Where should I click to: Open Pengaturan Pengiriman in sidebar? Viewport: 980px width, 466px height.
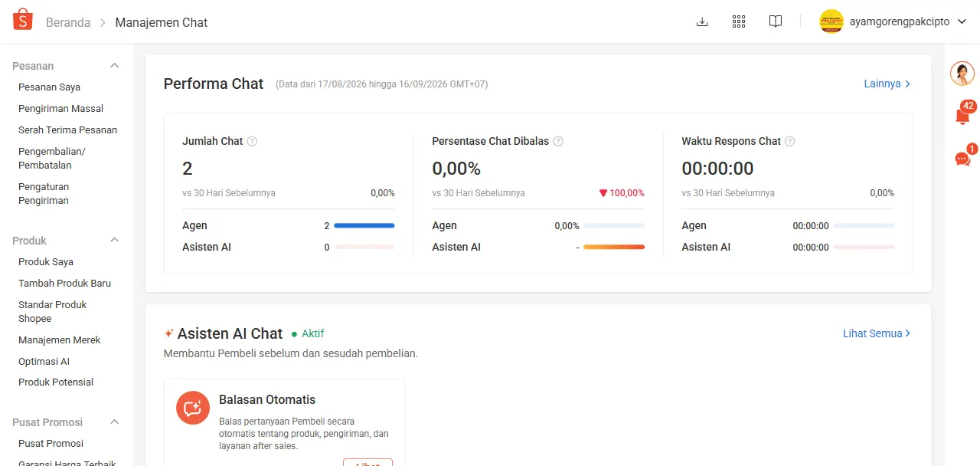coord(44,193)
